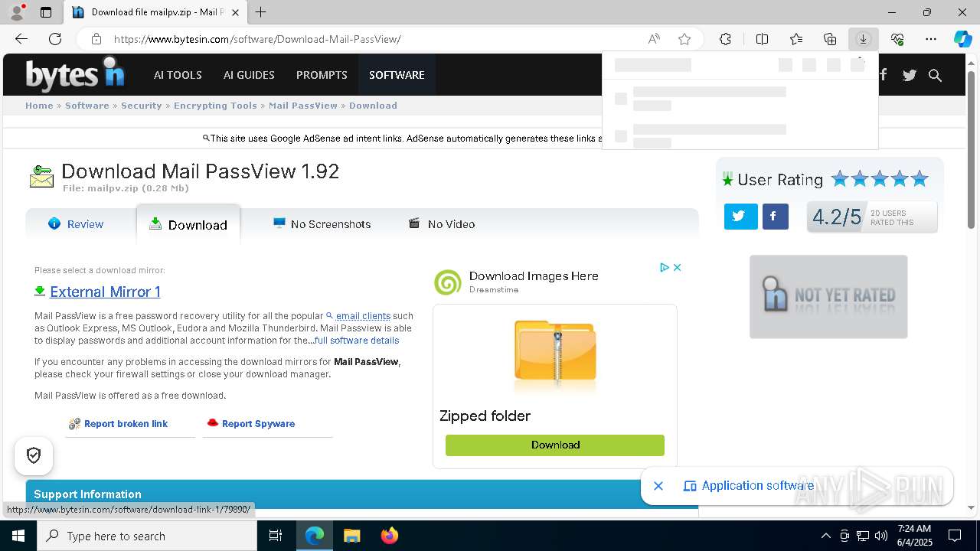Add page to favorites star icon
The width and height of the screenshot is (980, 551).
click(684, 39)
